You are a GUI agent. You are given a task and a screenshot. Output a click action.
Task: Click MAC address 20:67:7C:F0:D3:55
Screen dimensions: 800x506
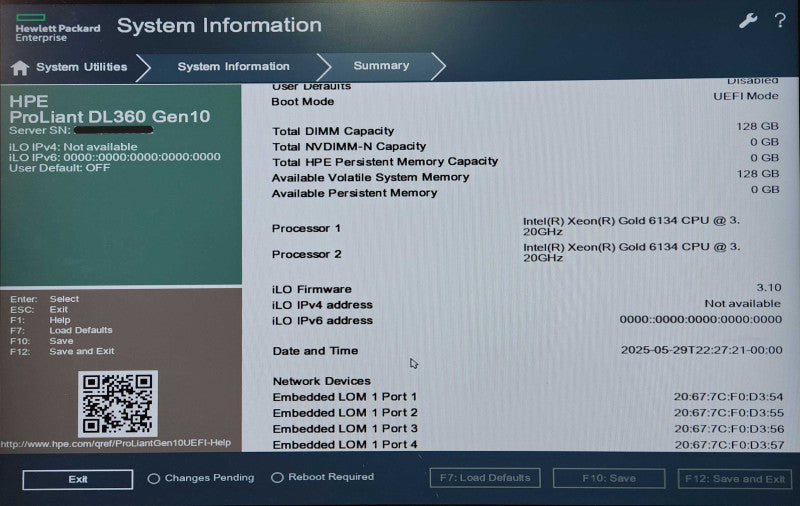click(x=729, y=412)
